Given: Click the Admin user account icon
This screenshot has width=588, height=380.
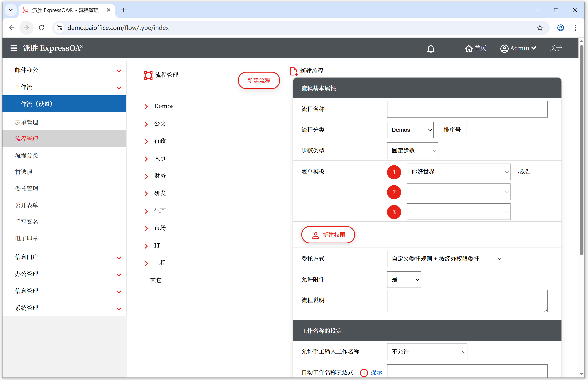Looking at the screenshot, I should (x=504, y=48).
